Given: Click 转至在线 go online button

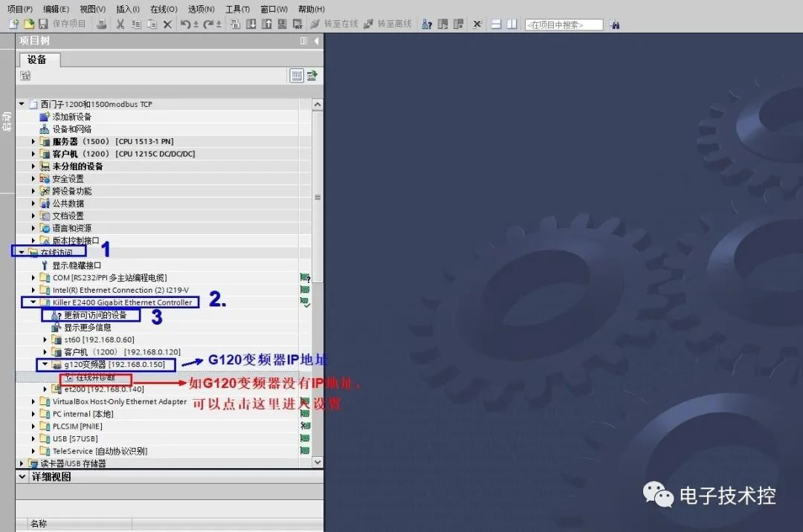Looking at the screenshot, I should click(334, 24).
